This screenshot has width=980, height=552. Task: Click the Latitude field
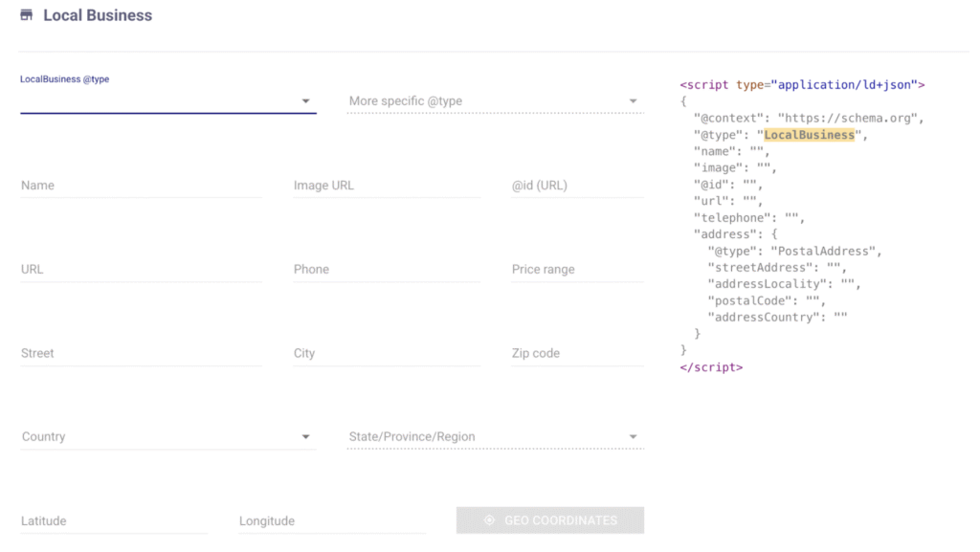[x=114, y=520]
